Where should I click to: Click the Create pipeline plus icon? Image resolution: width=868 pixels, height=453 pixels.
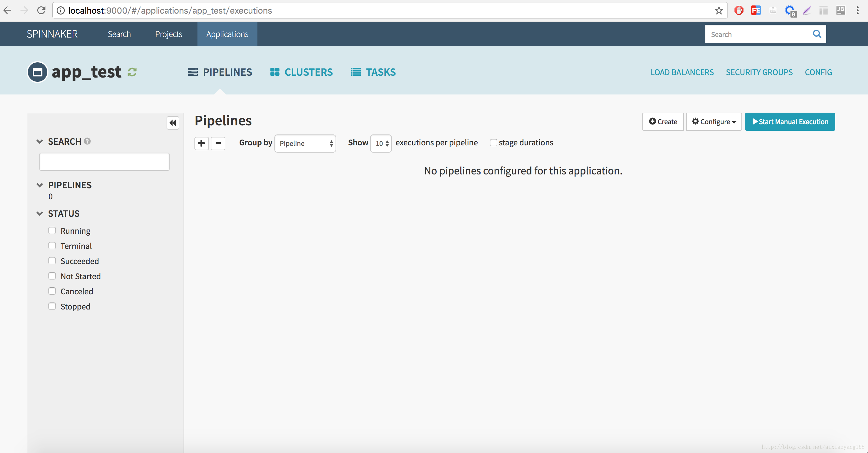tap(201, 143)
